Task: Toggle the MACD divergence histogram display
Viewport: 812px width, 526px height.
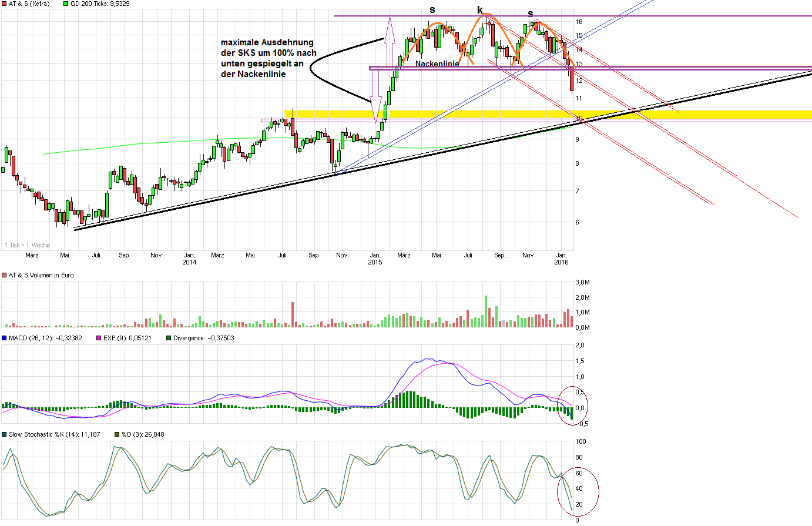Action: coord(168,337)
